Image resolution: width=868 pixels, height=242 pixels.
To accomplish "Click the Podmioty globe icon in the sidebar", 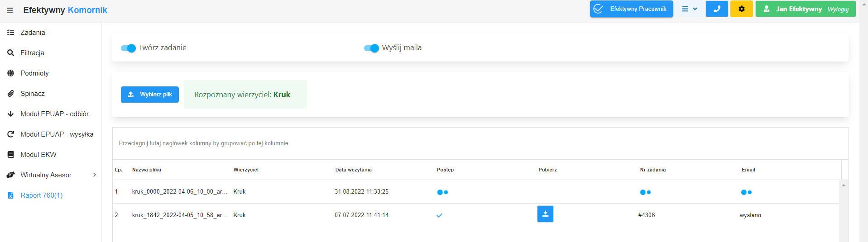I will (11, 73).
